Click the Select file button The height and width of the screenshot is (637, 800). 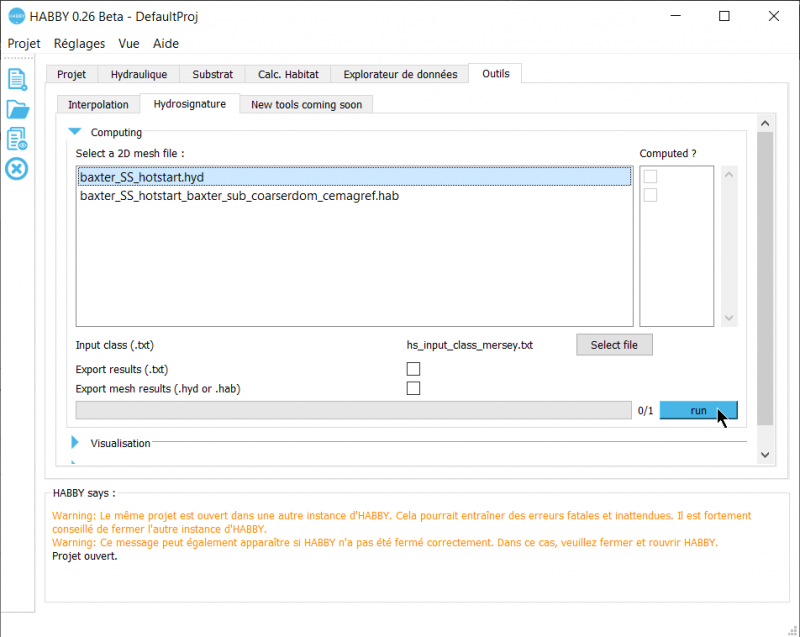(x=614, y=344)
